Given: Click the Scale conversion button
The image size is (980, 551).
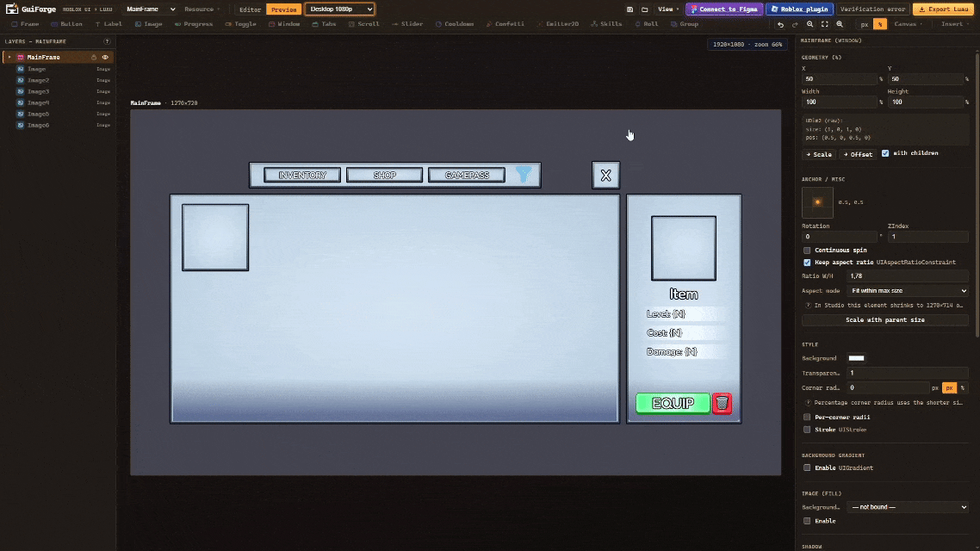Looking at the screenshot, I should click(x=819, y=154).
